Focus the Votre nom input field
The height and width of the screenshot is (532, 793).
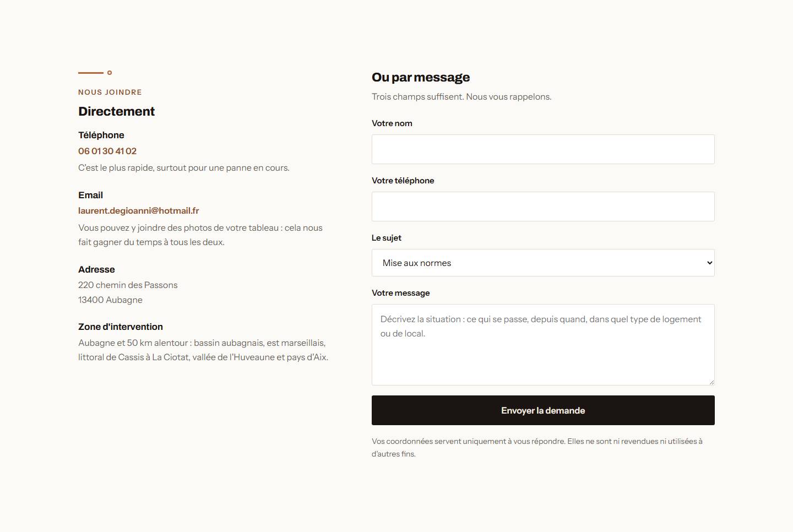tap(543, 149)
